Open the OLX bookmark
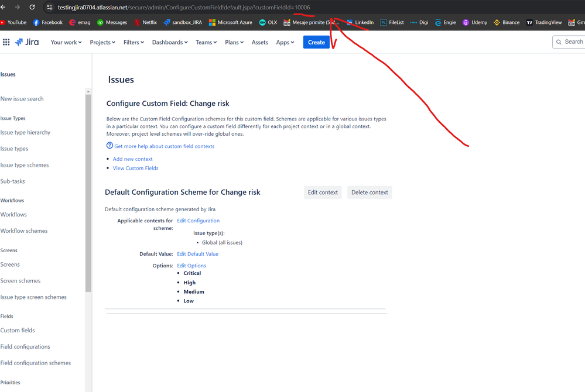The width and height of the screenshot is (585, 392). [x=268, y=22]
